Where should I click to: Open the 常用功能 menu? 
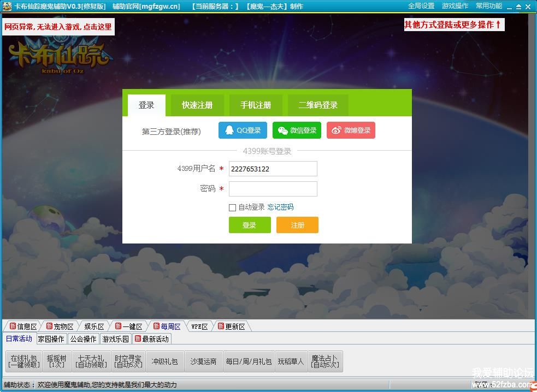click(x=488, y=6)
